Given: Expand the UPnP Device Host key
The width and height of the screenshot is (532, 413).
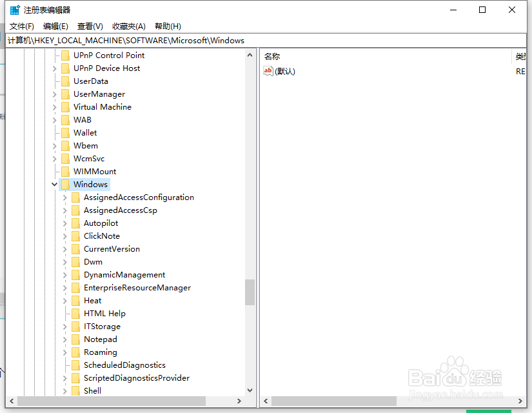Looking at the screenshot, I should pos(55,68).
